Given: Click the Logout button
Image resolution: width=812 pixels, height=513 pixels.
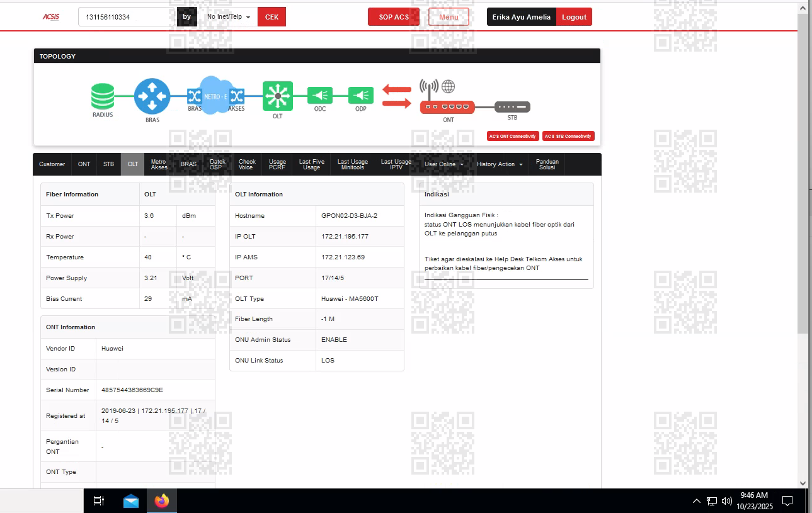Looking at the screenshot, I should pos(574,17).
